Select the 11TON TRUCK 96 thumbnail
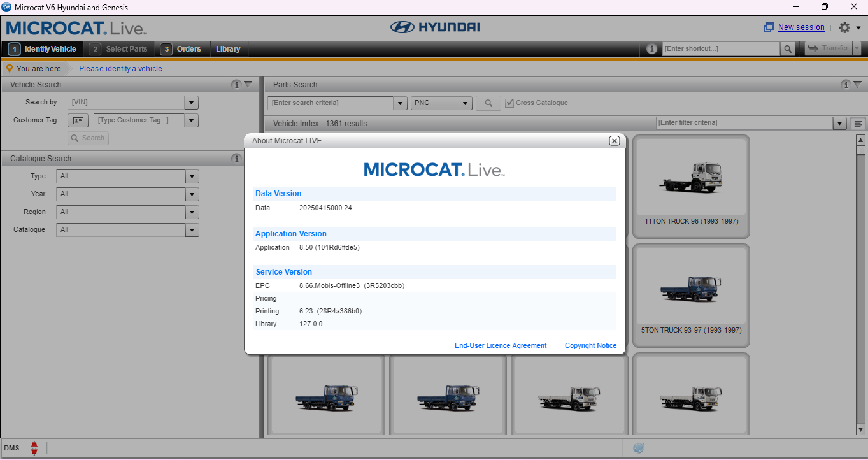Image resolution: width=868 pixels, height=460 pixels. point(691,186)
